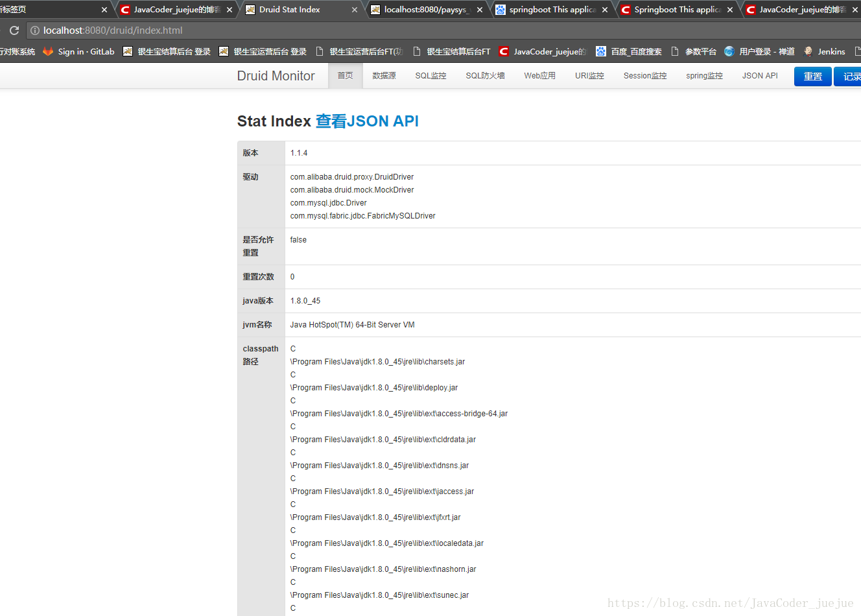Switch to springboot This application tab with paw icon
Viewport: 861px width, 616px height.
552,10
